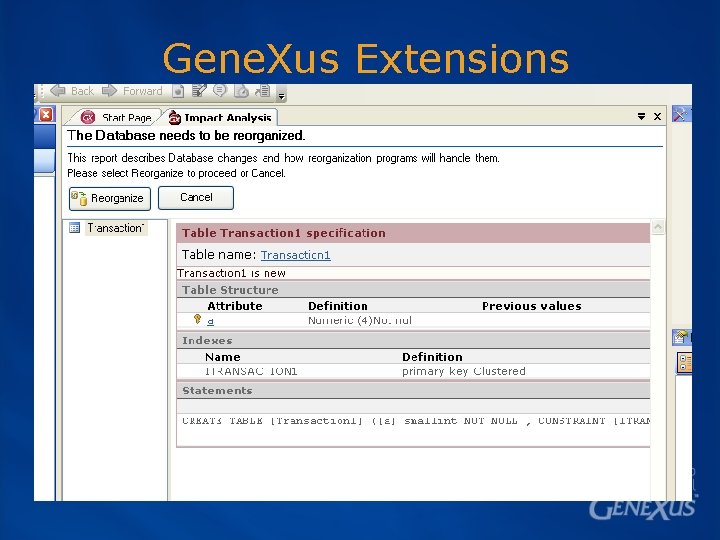
Task: Click the 'primary key Clustered' definition
Action: pyautogui.click(x=464, y=371)
